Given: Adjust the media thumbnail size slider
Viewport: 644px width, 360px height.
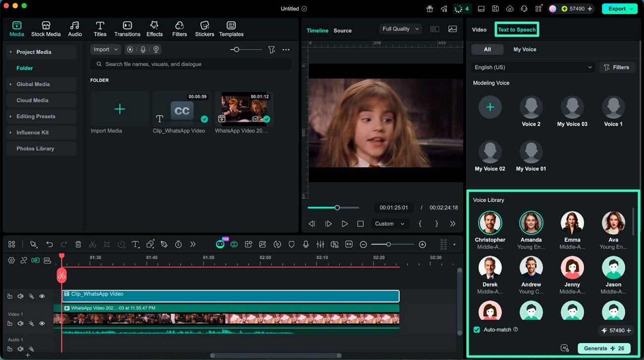Looking at the screenshot, I should (x=246, y=50).
